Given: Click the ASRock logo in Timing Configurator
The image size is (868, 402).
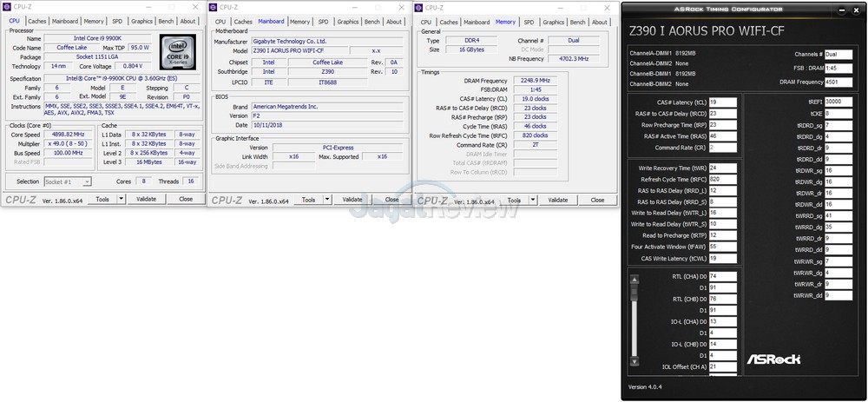Looking at the screenshot, I should point(774,358).
